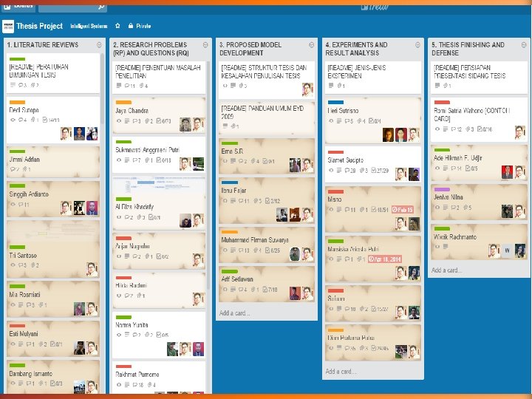
Task: Click the member avatar on Tri Santoso card
Action: coord(92,269)
